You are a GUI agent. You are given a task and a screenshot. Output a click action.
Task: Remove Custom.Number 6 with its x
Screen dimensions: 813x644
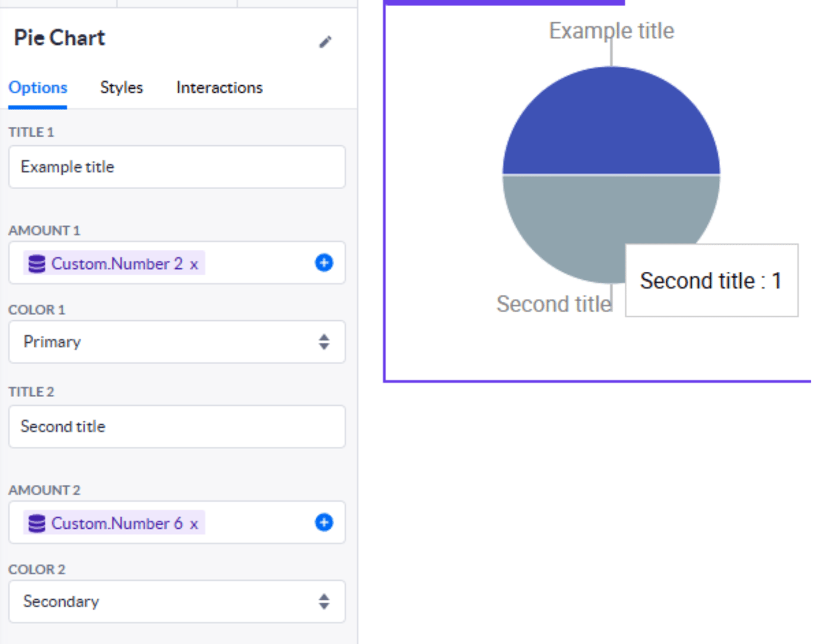194,524
